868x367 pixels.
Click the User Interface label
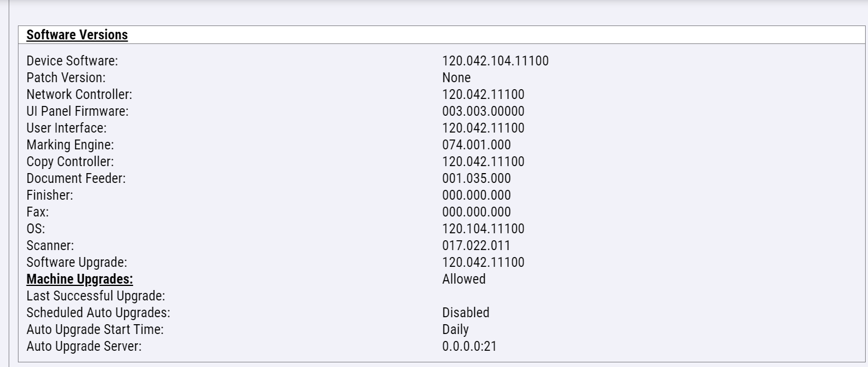point(67,128)
